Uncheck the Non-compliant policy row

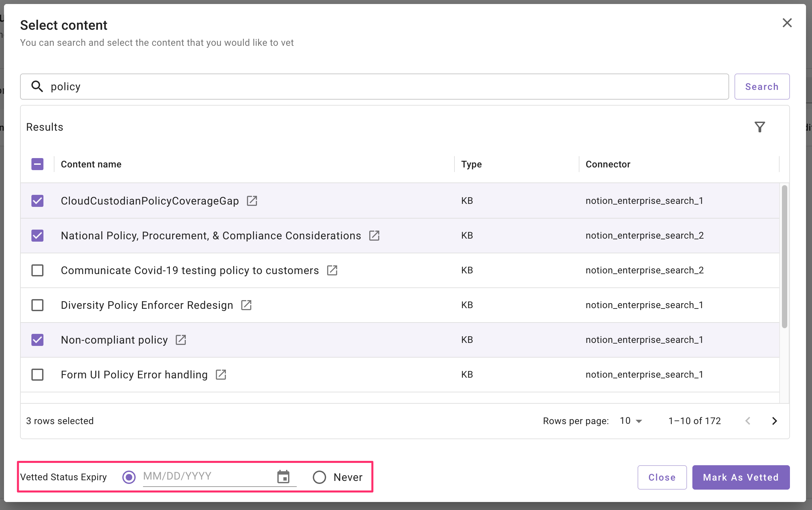pyautogui.click(x=37, y=340)
